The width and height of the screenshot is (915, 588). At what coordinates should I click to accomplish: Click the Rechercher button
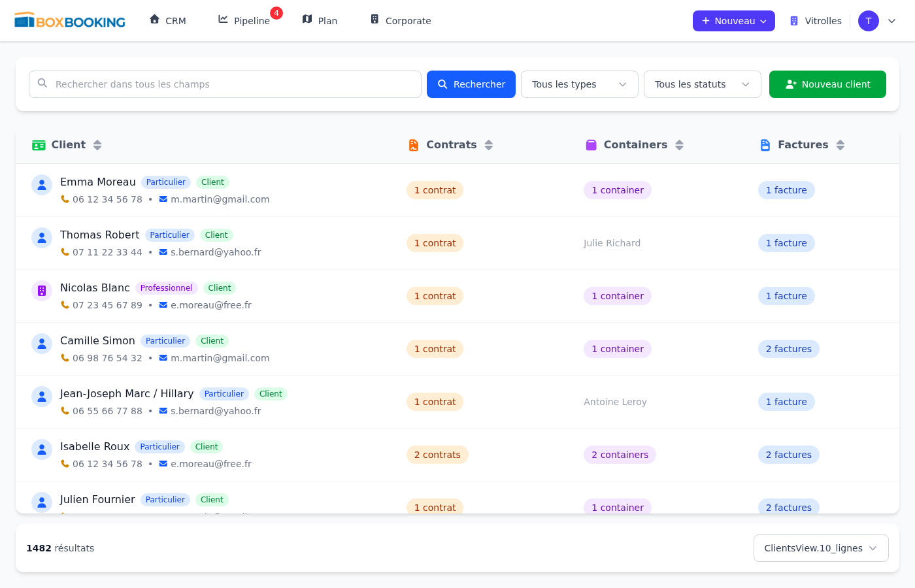[x=471, y=84]
